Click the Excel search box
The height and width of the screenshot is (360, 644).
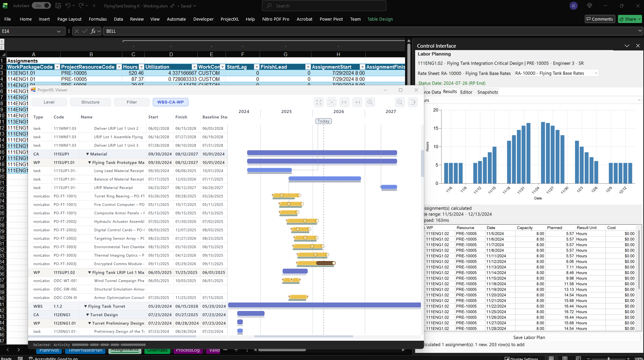point(324,6)
